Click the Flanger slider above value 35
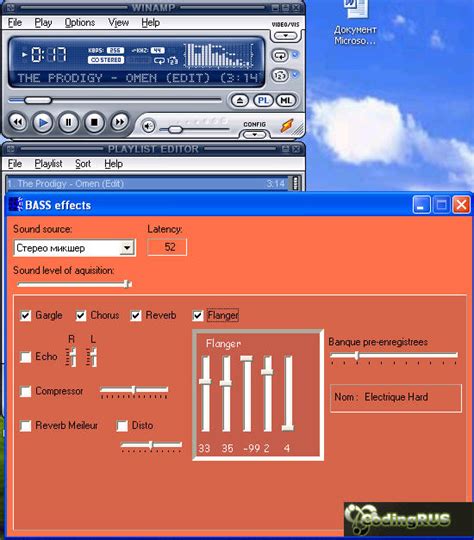This screenshot has height=540, width=474. (226, 394)
